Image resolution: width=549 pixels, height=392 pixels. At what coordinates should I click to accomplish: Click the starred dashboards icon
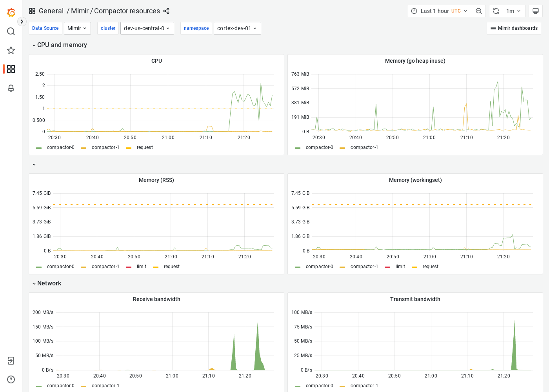11,50
